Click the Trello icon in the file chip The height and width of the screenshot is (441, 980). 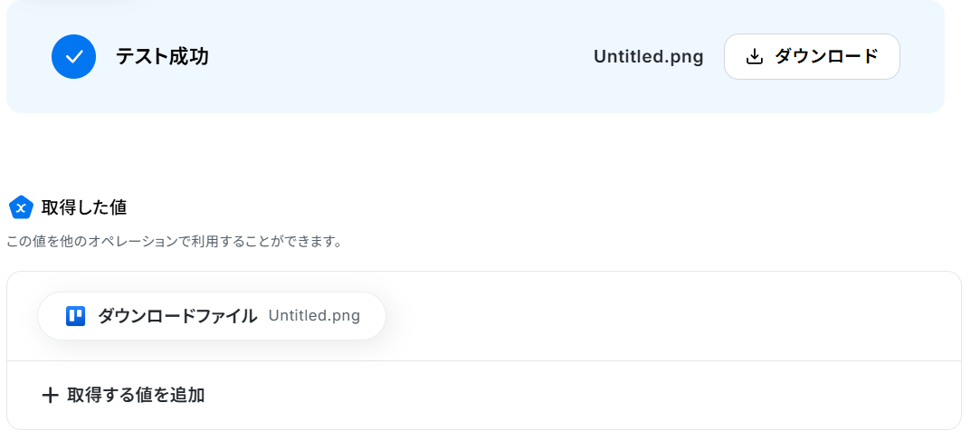pos(76,316)
